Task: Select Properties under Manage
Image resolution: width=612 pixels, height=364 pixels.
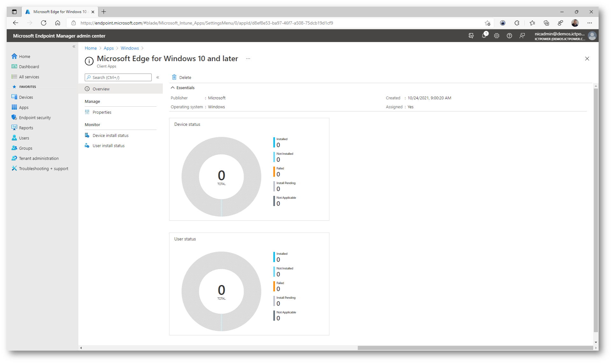Action: click(102, 112)
